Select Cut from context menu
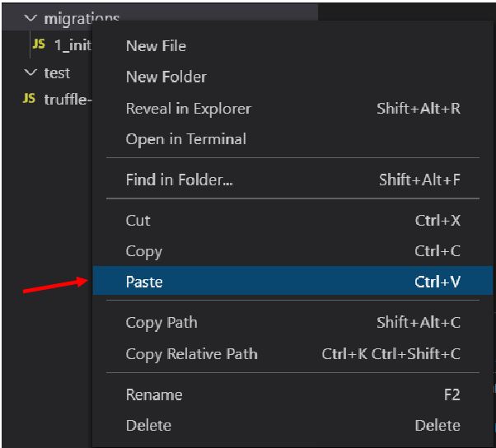496x448 pixels. tap(138, 221)
